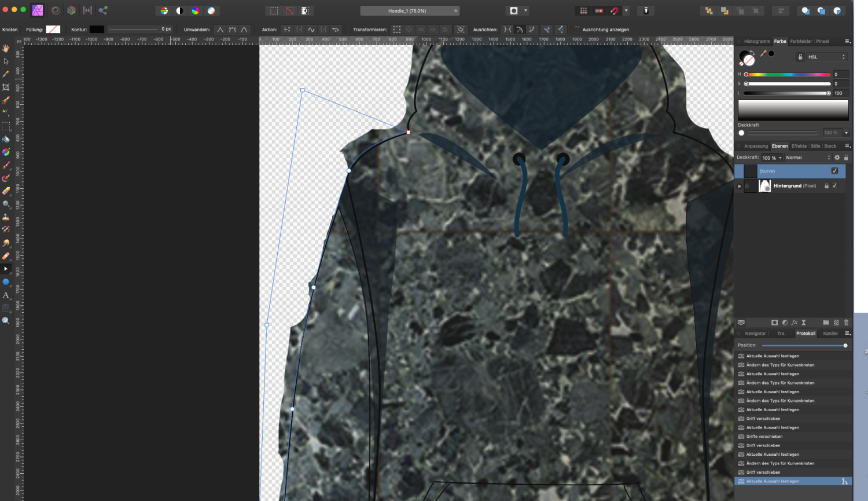Image resolution: width=868 pixels, height=501 pixels.
Task: Enable the 'Ausrichtung anzeigen' checkbox
Action: point(577,30)
